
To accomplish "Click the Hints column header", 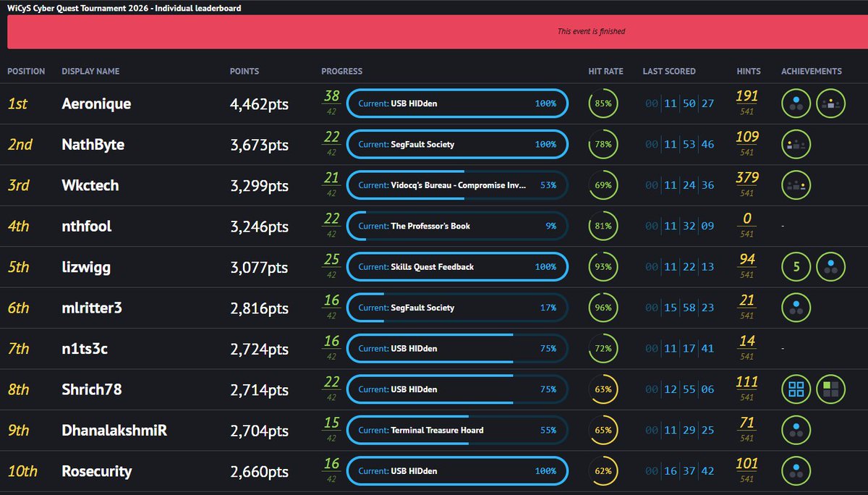I will tap(749, 72).
